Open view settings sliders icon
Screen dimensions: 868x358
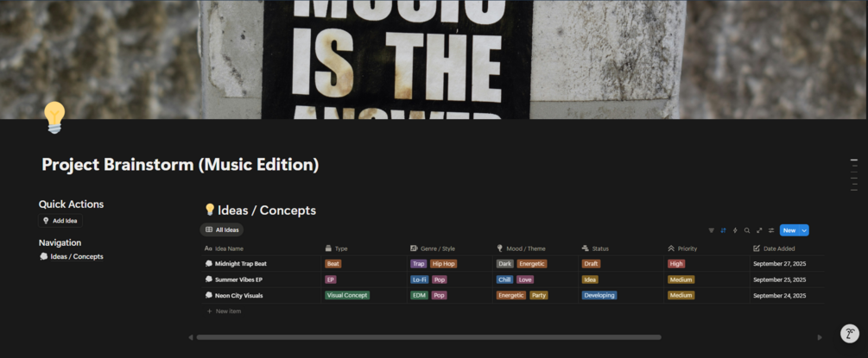(x=771, y=230)
